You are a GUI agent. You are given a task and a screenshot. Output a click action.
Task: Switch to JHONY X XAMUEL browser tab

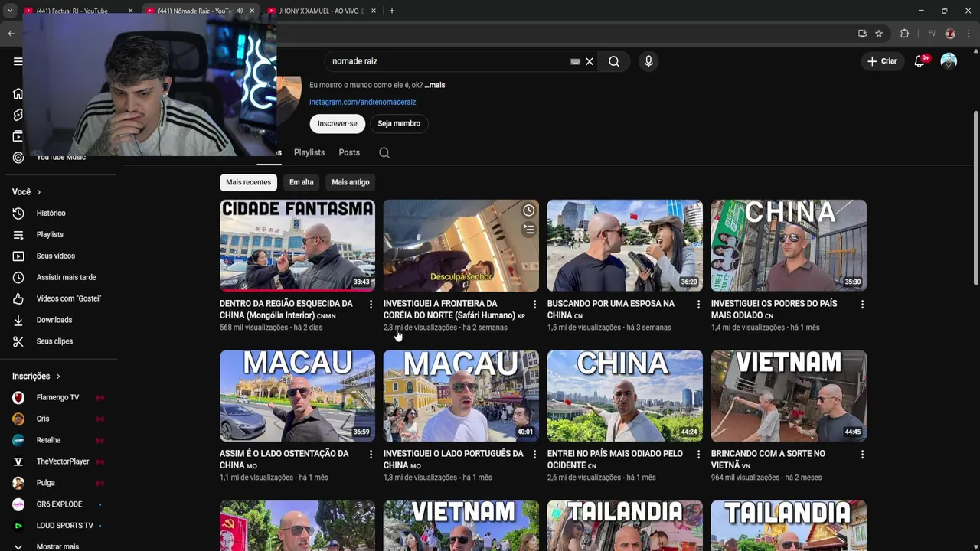click(322, 11)
